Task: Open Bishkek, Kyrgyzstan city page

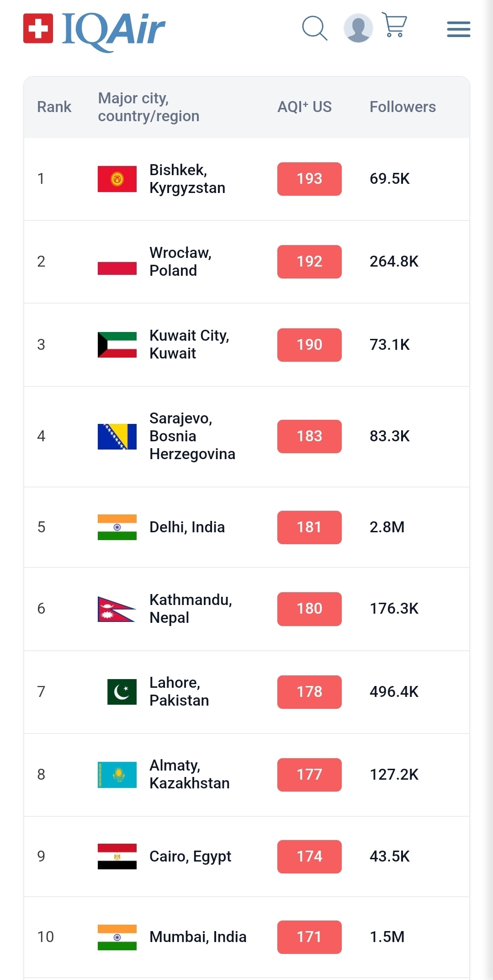Action: pyautogui.click(x=187, y=179)
